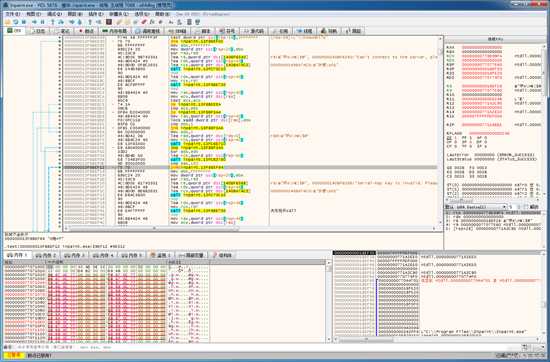
Task: Switch to the Memory Map tab
Action: [114, 31]
